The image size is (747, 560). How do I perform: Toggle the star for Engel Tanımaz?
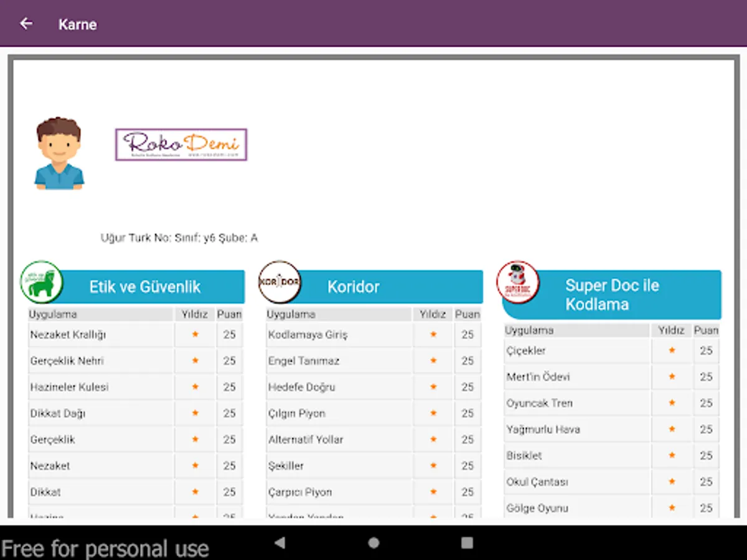(433, 361)
